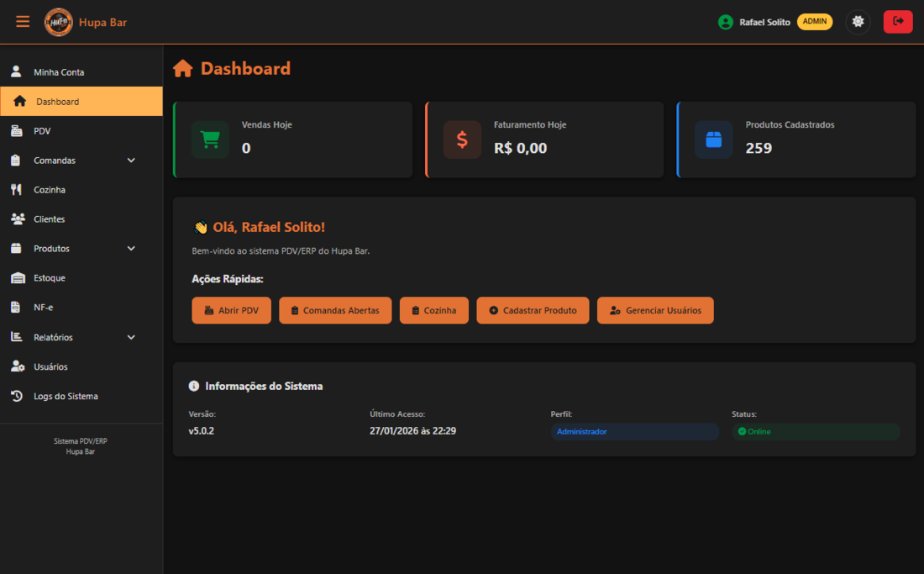924x574 pixels.
Task: Click the Abrir PDV quick action button
Action: (x=231, y=311)
